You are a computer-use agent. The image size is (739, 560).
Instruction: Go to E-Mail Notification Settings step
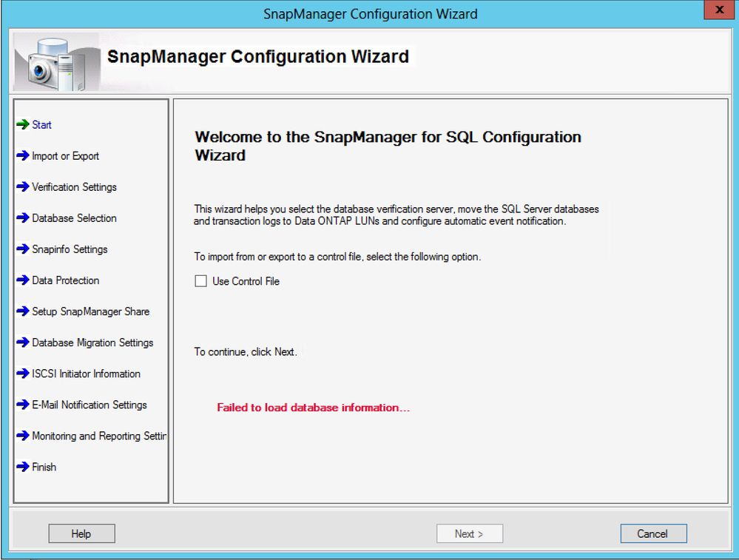(89, 405)
